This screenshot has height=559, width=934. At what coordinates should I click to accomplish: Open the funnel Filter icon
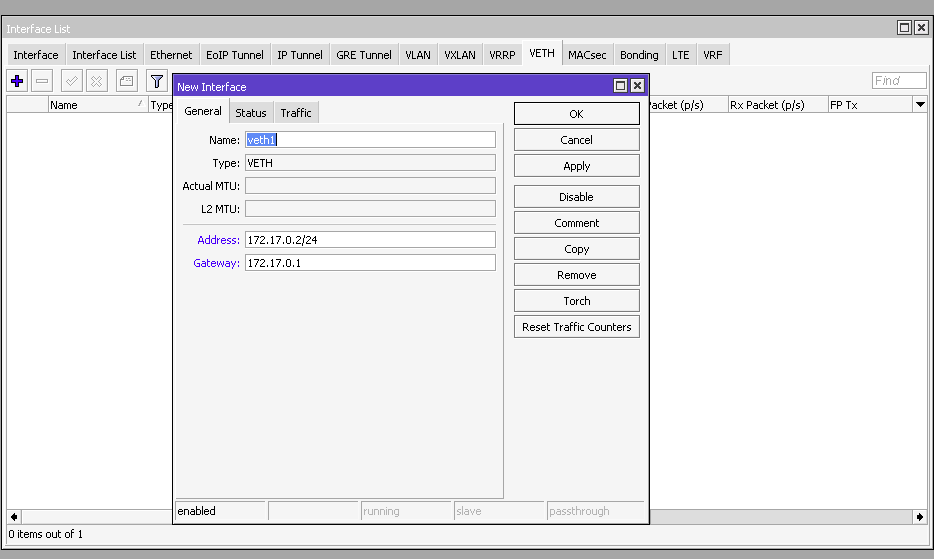[157, 81]
